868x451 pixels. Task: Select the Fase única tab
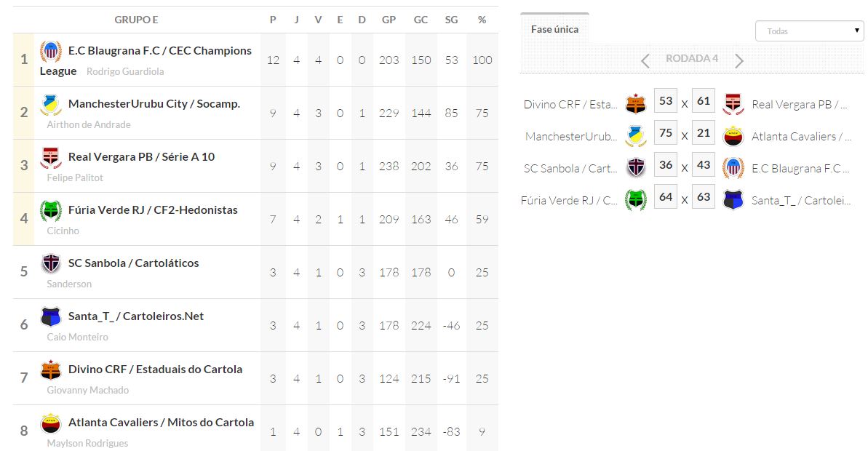(x=554, y=29)
